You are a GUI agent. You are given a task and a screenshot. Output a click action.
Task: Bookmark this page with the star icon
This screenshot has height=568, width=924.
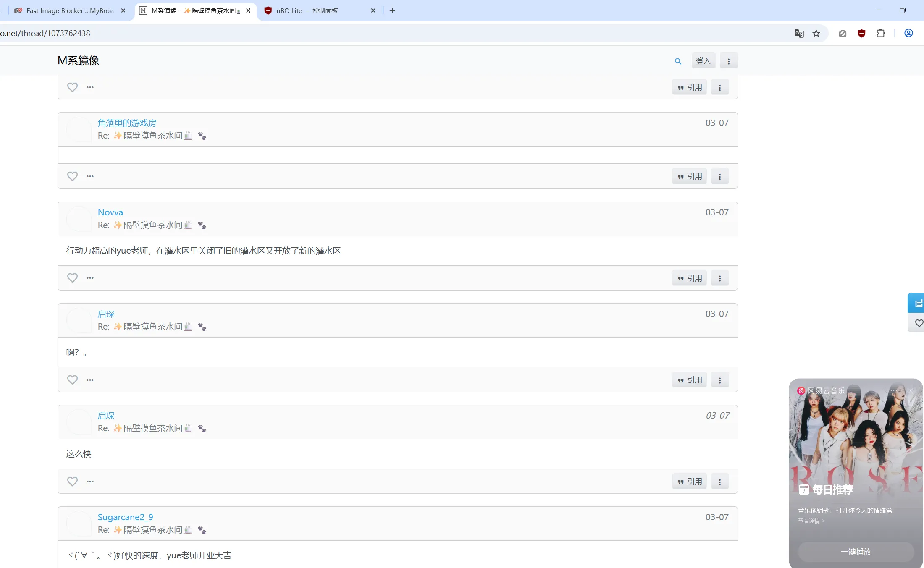point(816,33)
